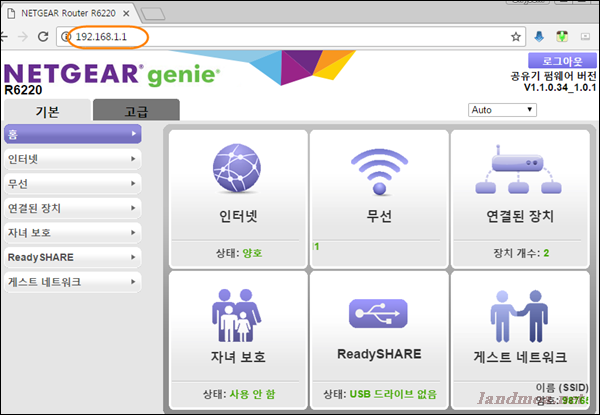Viewport: 600px width, 415px height.
Task: Click the firmware version V1.1.0.34_1.0.1 text
Action: [x=559, y=88]
